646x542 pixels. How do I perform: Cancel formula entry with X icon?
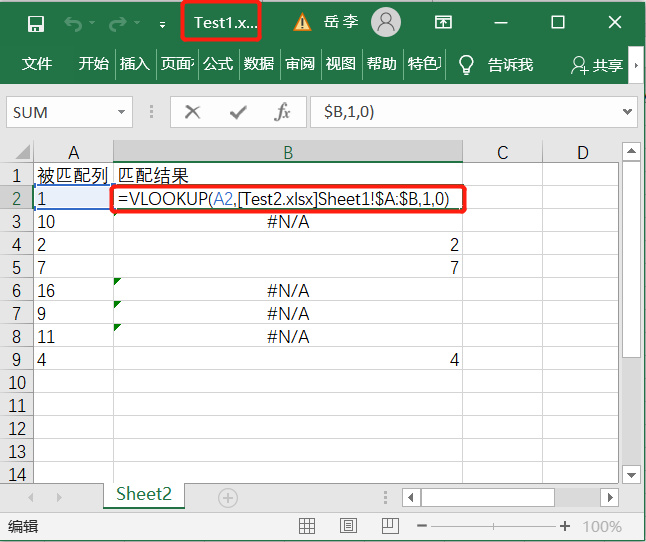[x=192, y=112]
